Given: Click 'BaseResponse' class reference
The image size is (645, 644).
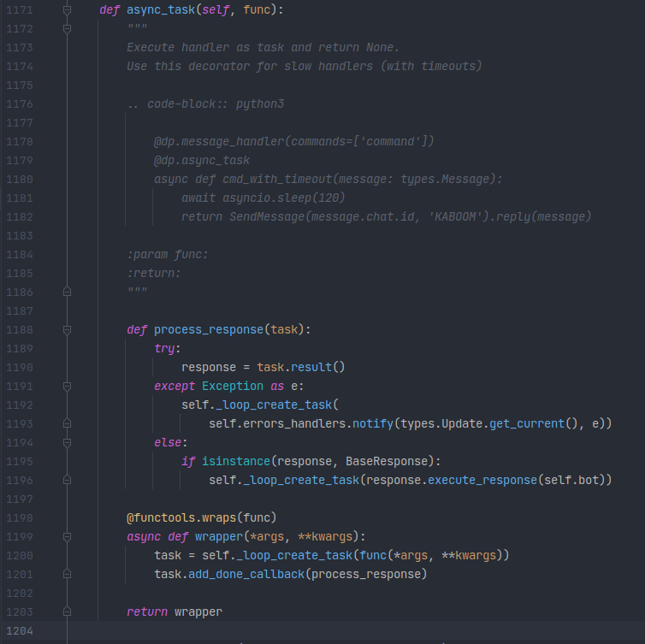Looking at the screenshot, I should [x=387, y=462].
